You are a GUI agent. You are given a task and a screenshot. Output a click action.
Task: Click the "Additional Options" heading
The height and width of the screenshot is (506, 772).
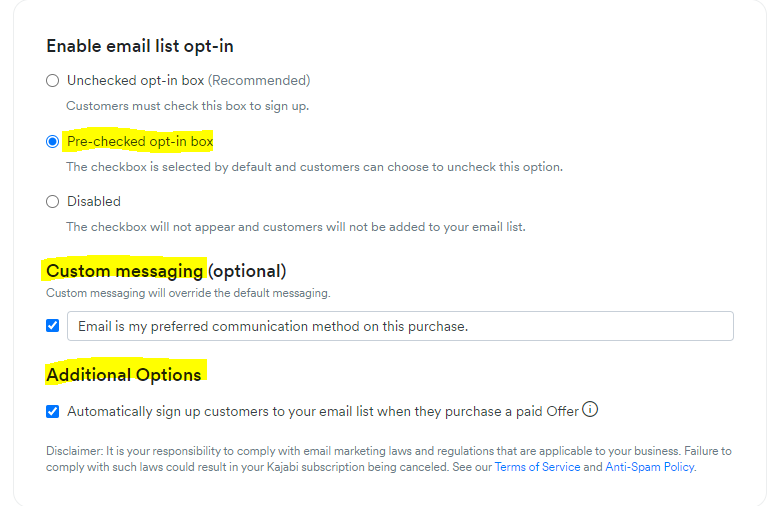coord(124,375)
